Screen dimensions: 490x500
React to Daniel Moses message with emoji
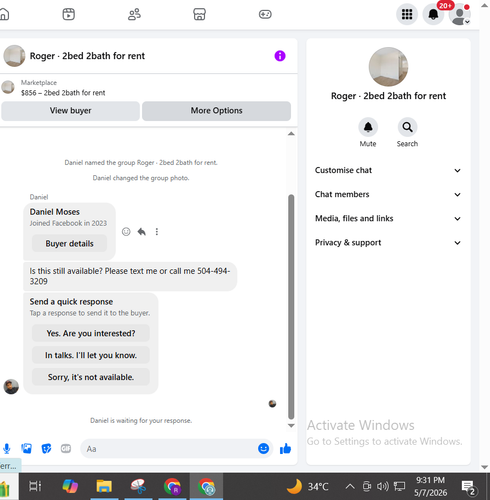(126, 232)
